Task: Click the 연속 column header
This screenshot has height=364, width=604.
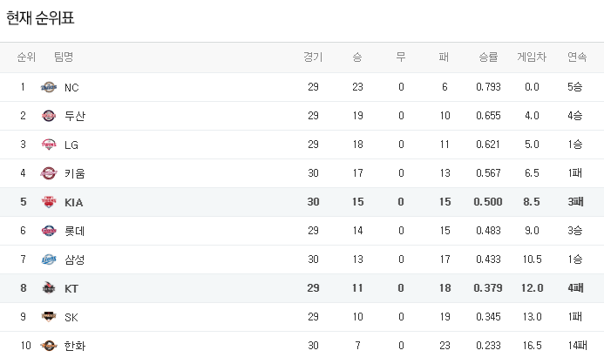Action: [576, 57]
